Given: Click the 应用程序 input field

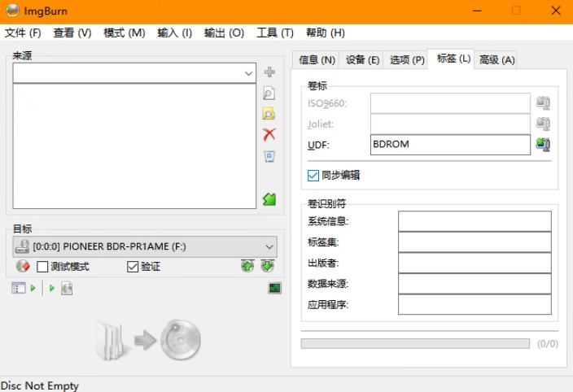Looking at the screenshot, I should 475,304.
